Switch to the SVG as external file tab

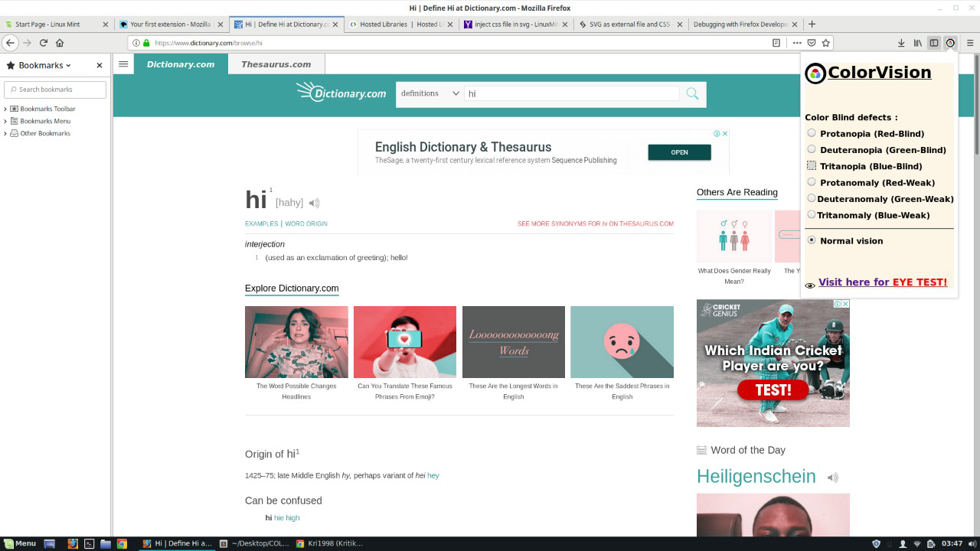tap(629, 24)
